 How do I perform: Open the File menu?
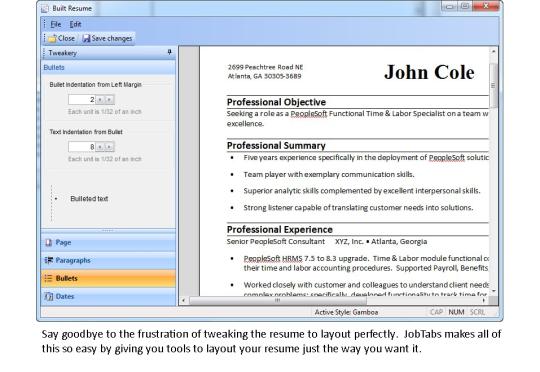55,24
